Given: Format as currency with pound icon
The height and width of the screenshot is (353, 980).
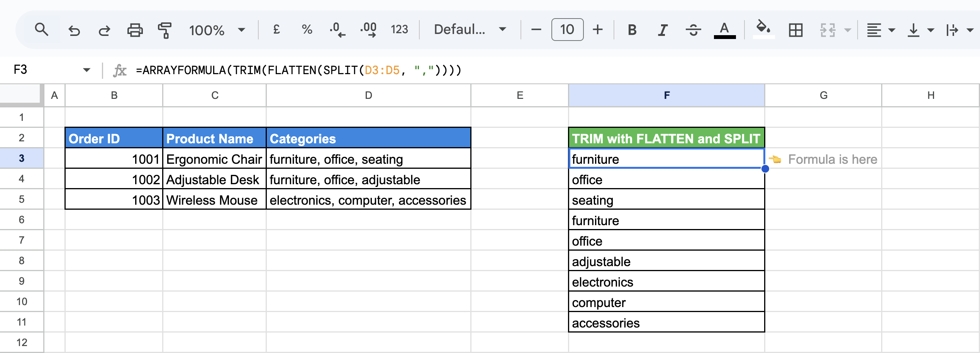Looking at the screenshot, I should pos(276,30).
